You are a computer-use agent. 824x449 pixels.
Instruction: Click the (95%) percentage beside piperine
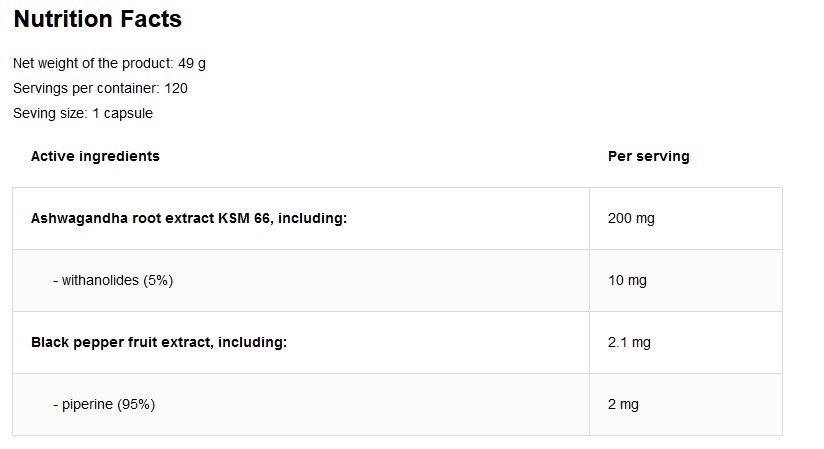(136, 404)
